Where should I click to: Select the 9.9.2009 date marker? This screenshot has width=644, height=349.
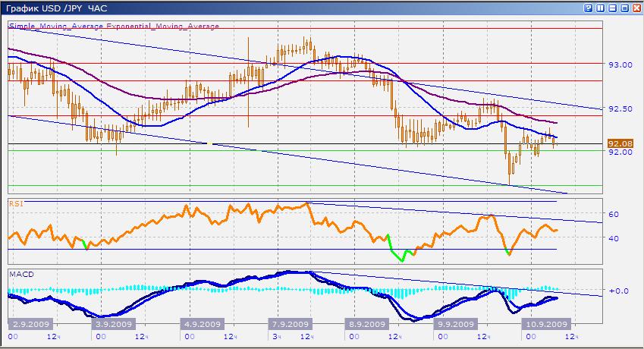coord(452,322)
